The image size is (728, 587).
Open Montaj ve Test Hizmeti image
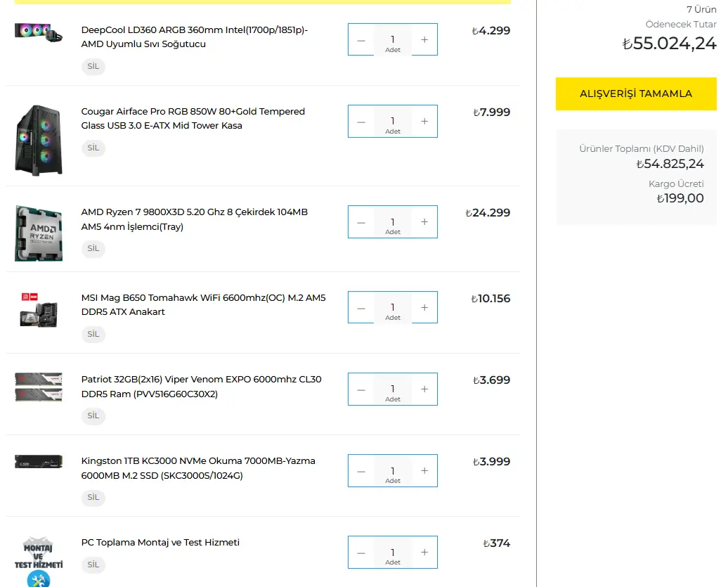coord(39,562)
